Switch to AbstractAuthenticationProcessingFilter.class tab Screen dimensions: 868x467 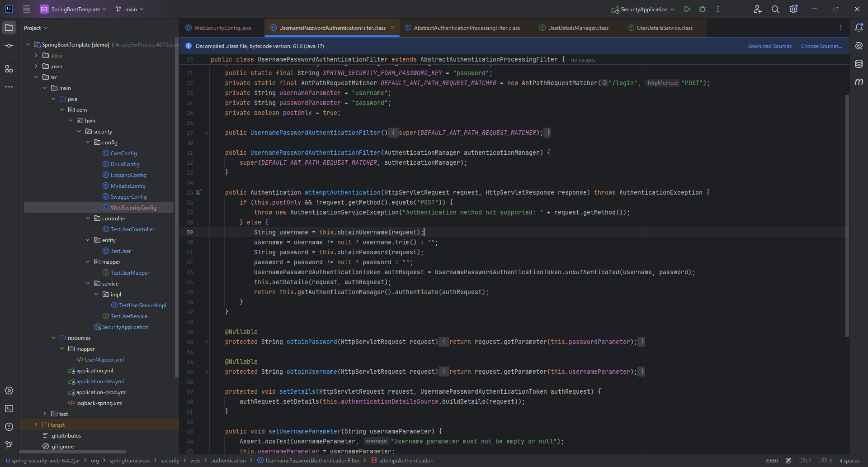(462, 28)
